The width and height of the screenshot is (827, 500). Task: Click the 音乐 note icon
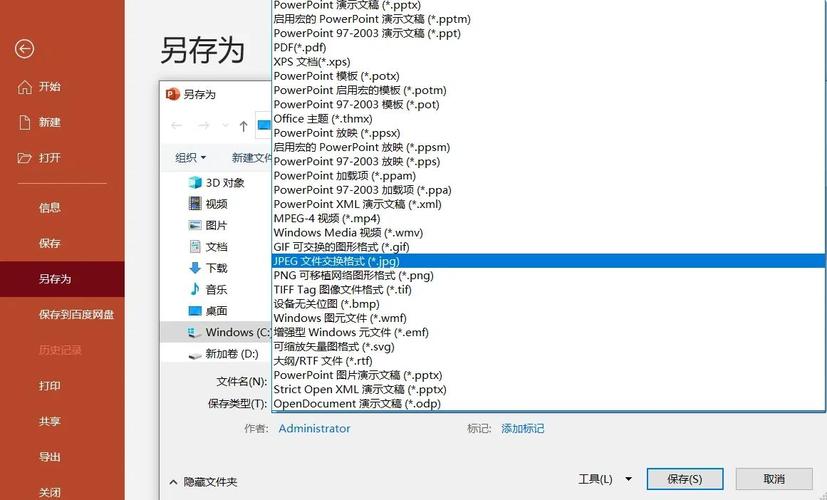point(195,289)
